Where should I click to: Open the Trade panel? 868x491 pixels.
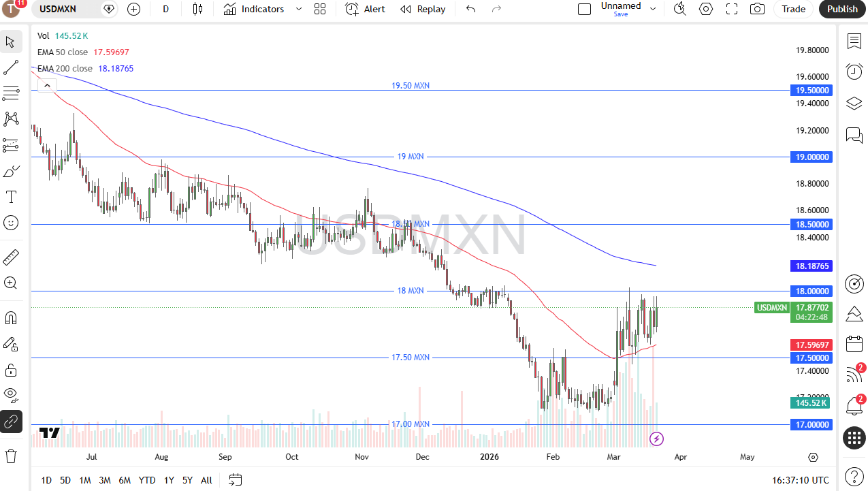click(x=793, y=9)
